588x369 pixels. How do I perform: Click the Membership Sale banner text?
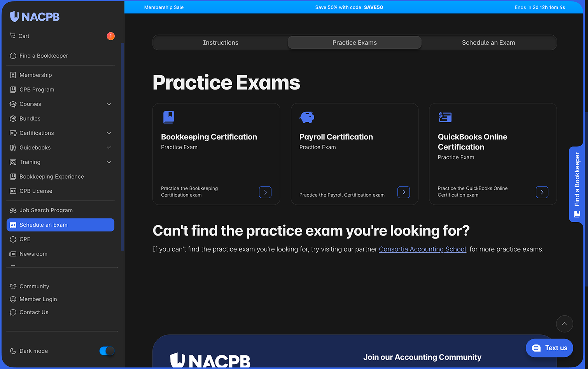tap(164, 7)
